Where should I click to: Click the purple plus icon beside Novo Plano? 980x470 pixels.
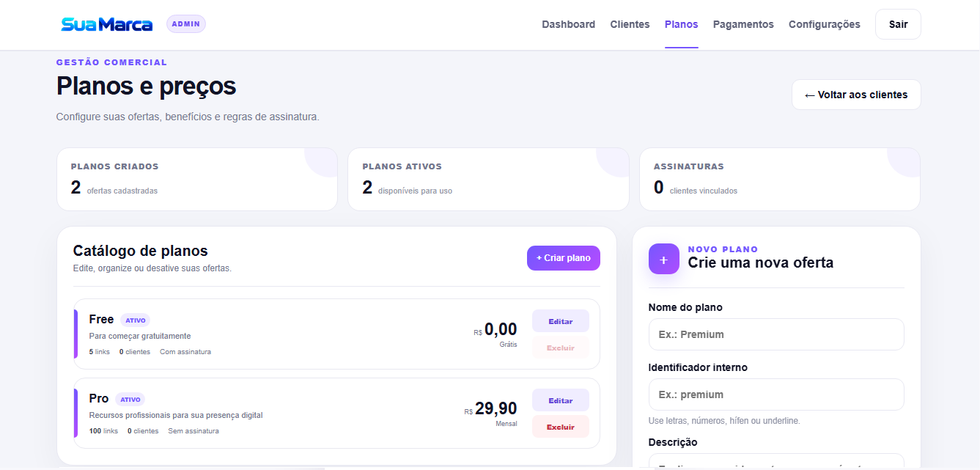(664, 259)
